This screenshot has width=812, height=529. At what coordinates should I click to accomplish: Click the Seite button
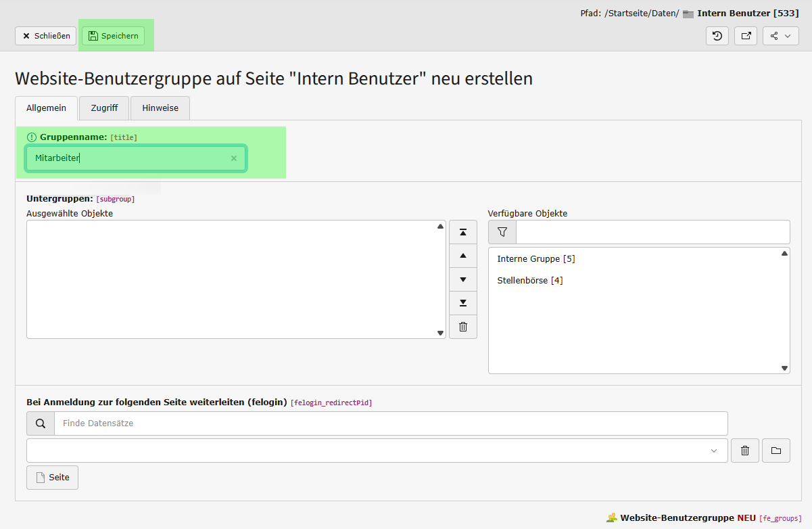53,478
